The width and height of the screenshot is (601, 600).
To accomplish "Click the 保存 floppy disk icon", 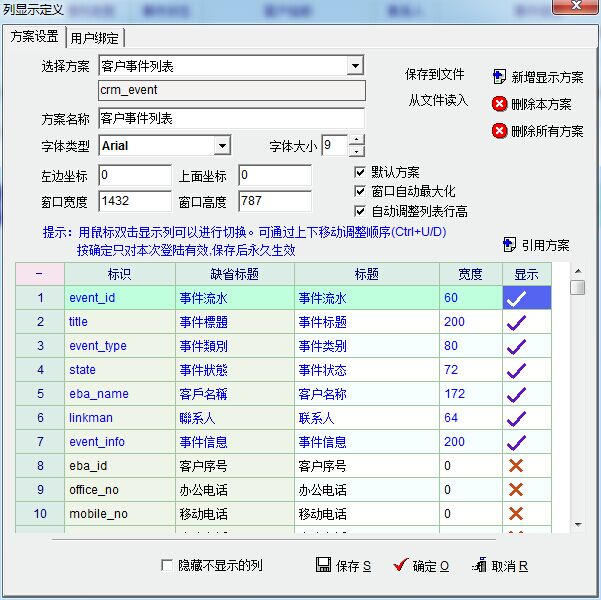I will [323, 565].
